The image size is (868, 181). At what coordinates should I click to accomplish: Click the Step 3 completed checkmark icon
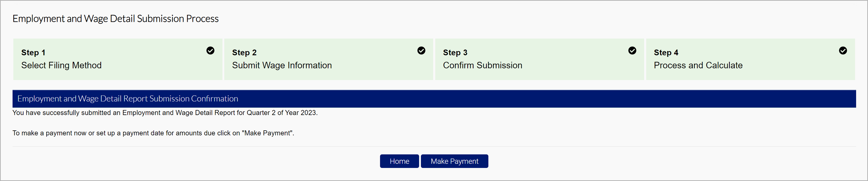632,51
